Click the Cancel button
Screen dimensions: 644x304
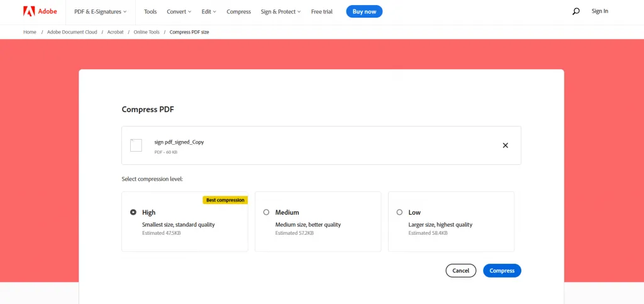pos(461,271)
